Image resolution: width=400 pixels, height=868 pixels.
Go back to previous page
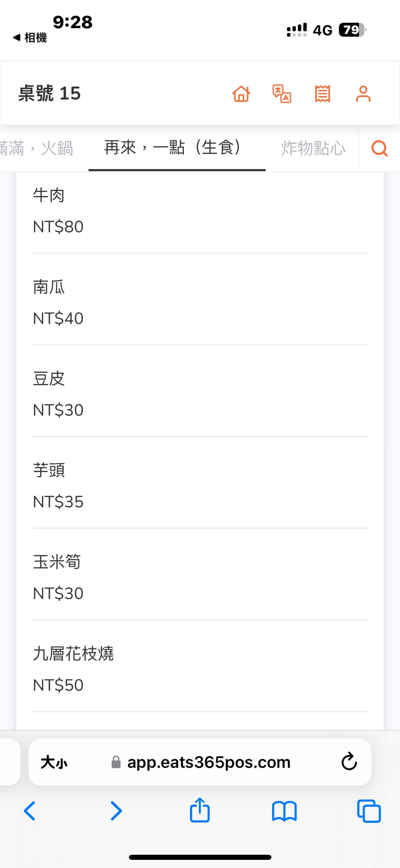(30, 811)
